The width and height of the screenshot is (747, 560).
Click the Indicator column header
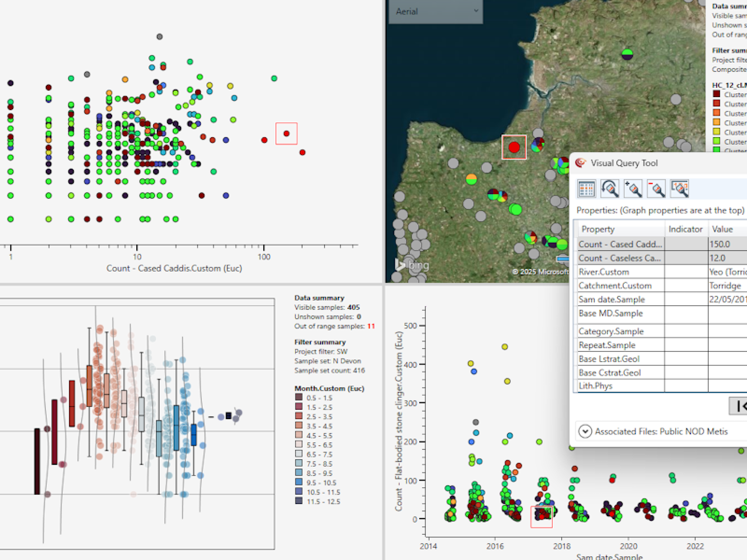[x=685, y=229]
